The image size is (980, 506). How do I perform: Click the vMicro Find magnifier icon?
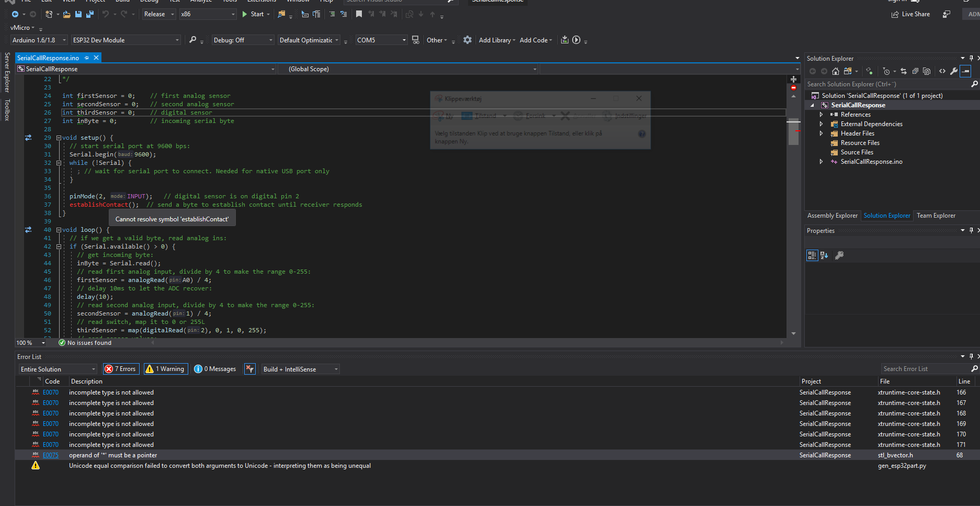[x=192, y=40]
